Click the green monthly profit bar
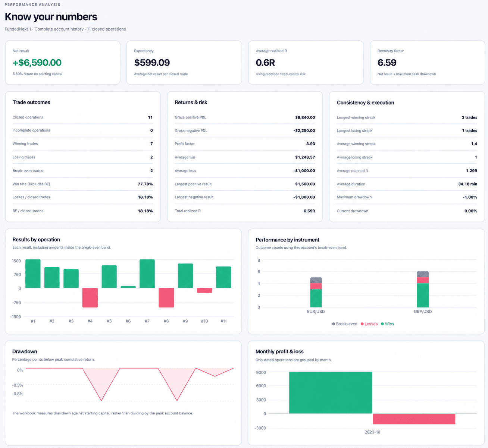This screenshot has width=488, height=448. [331, 392]
